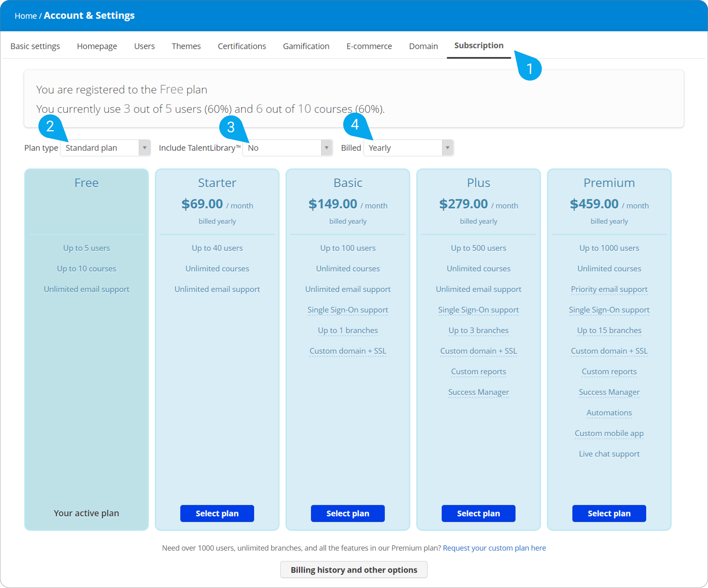Open the Include TalentLibrary dropdown
The height and width of the screenshot is (588, 708).
[x=288, y=148]
